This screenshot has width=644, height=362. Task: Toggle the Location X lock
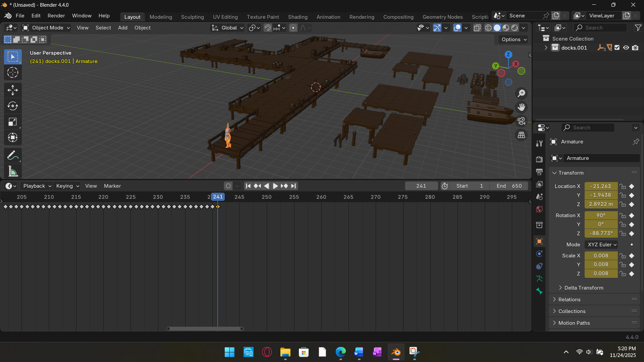point(623,186)
